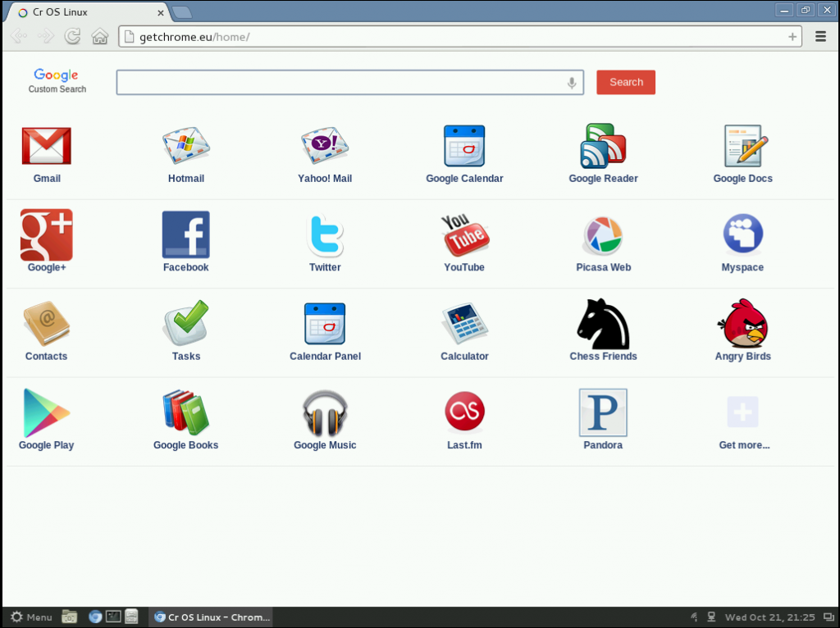
Task: Open the taskbar Menu button
Action: point(31,617)
